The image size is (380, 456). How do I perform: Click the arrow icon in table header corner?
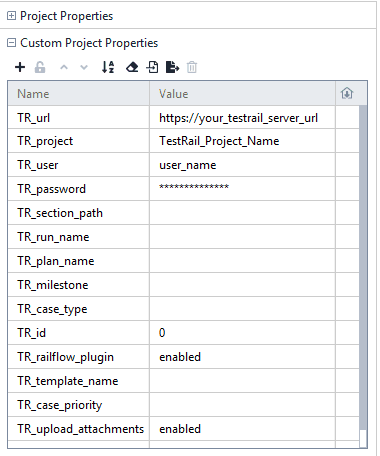point(347,93)
